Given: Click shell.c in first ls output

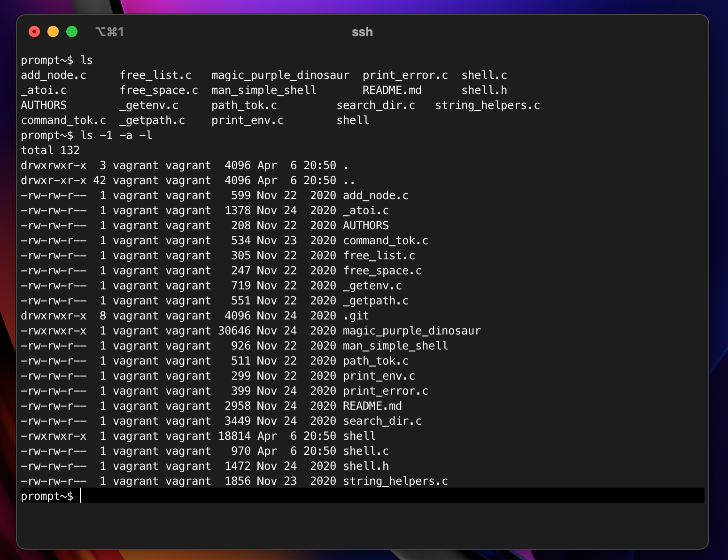Looking at the screenshot, I should (484, 75).
